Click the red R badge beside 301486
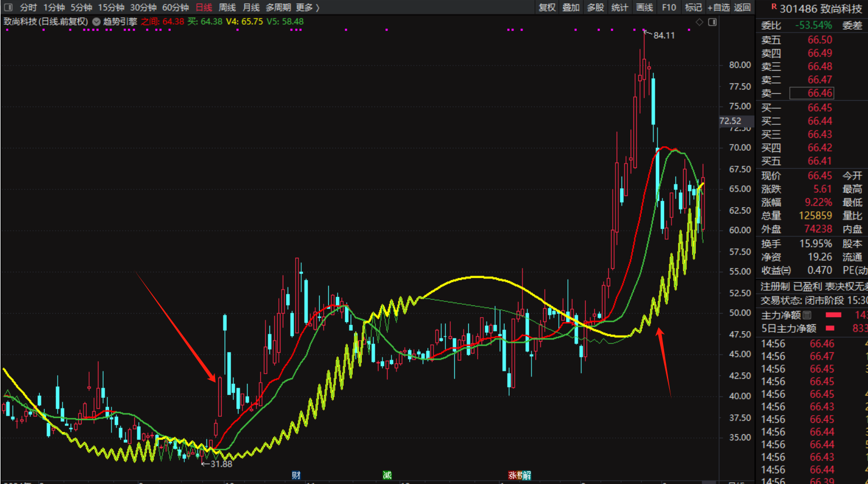 [774, 7]
